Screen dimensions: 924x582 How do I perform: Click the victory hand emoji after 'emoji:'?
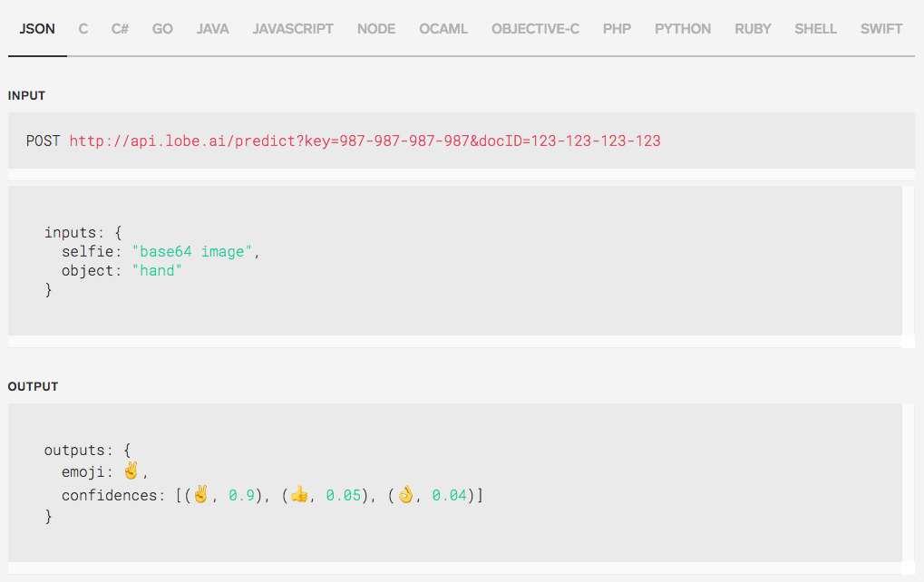(x=131, y=471)
